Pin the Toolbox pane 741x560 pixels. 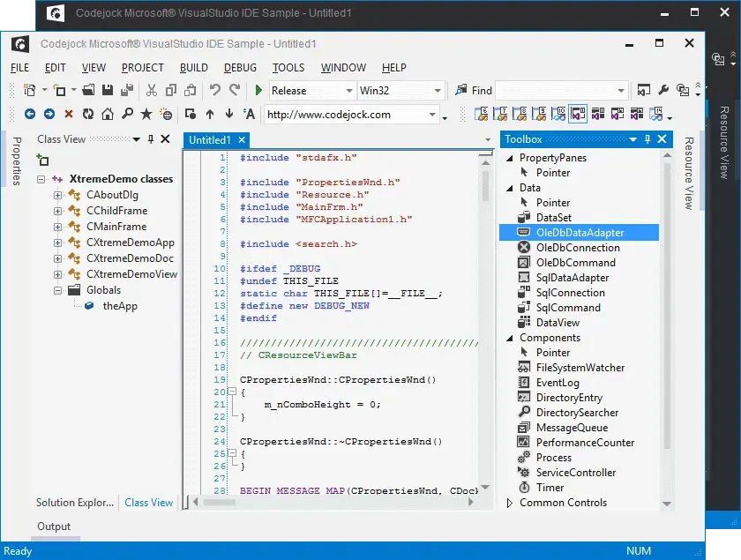click(647, 139)
